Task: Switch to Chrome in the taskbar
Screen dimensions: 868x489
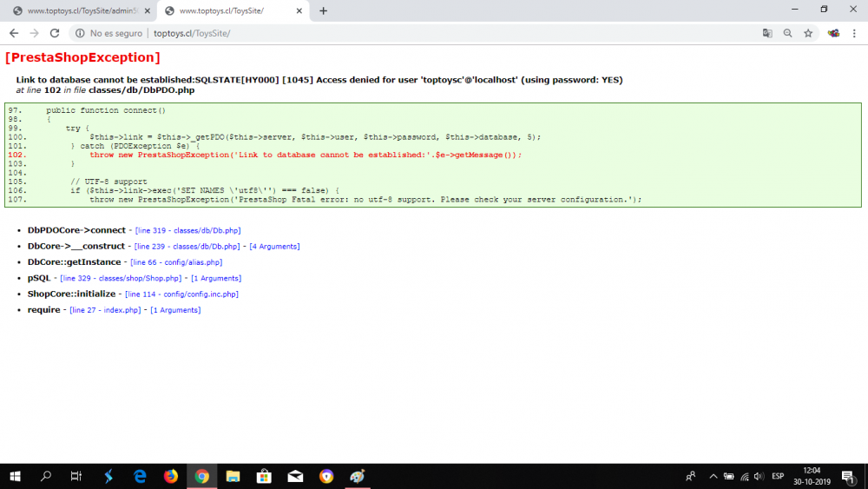Action: pyautogui.click(x=202, y=476)
